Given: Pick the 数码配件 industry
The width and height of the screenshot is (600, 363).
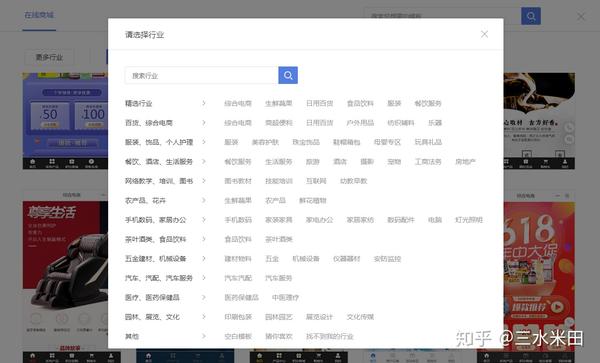Looking at the screenshot, I should click(401, 220).
